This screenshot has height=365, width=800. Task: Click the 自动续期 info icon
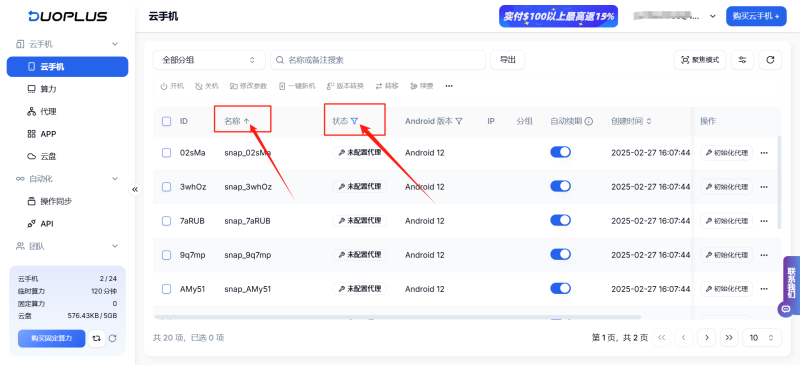589,121
